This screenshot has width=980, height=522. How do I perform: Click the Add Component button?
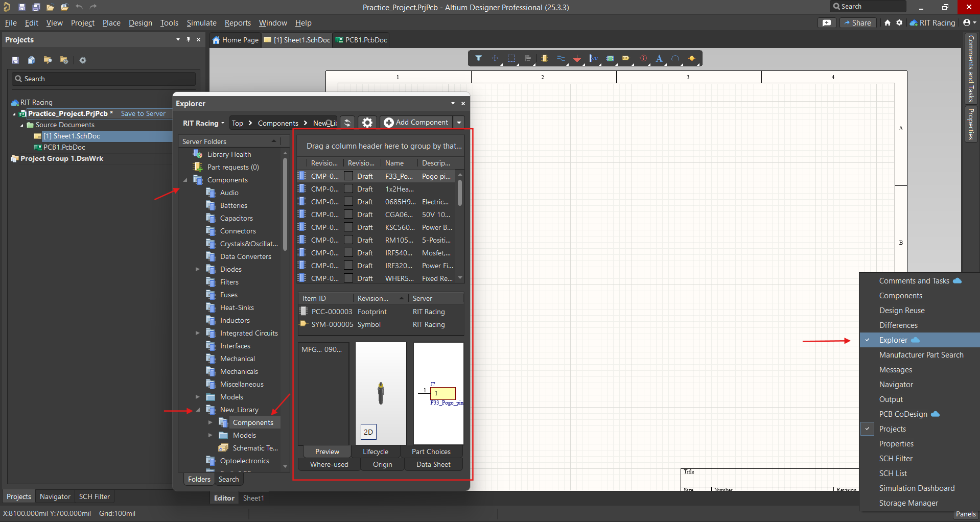point(416,123)
